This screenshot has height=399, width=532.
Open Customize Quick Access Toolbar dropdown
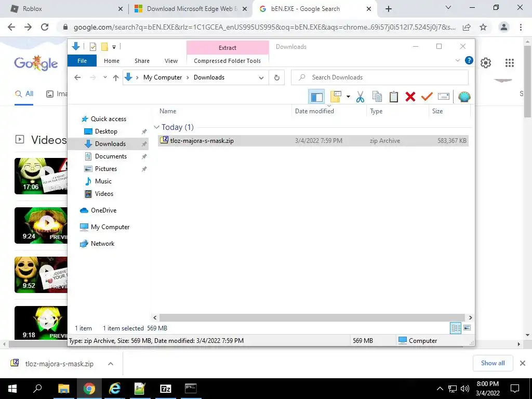[x=114, y=47]
